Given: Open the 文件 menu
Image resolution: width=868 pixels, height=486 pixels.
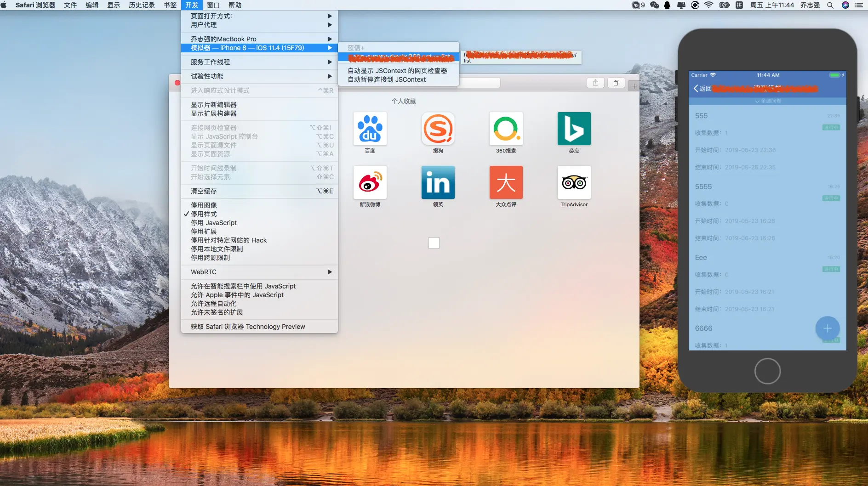Looking at the screenshot, I should pyautogui.click(x=70, y=5).
